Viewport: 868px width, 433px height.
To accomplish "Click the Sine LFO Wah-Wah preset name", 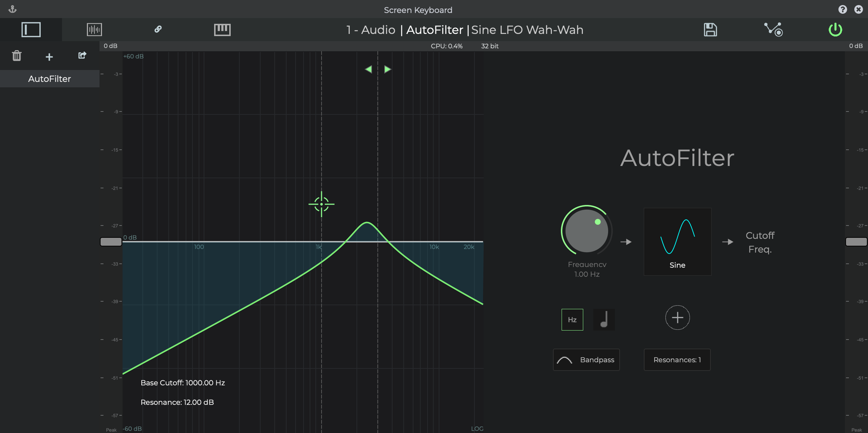I will [x=527, y=30].
